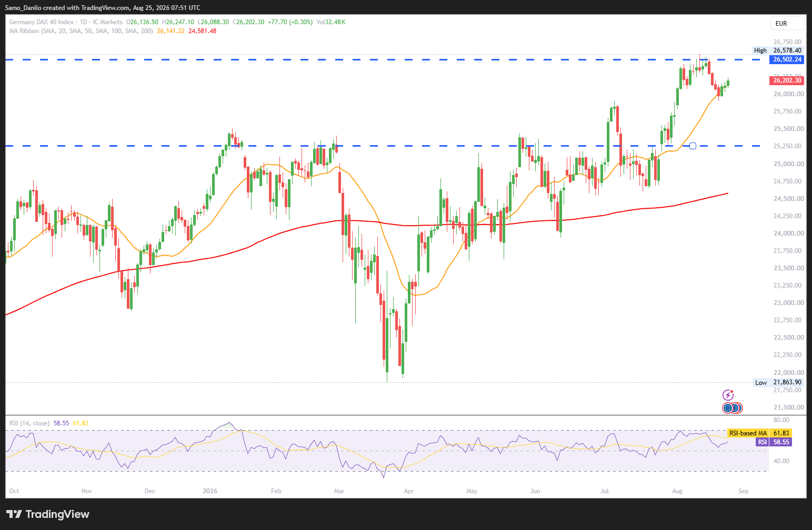Click the volume readout Vol32.48K
The image size is (812, 530).
point(331,22)
